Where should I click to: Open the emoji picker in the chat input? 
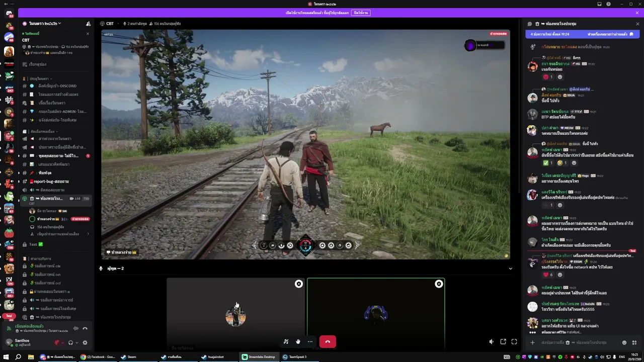pyautogui.click(x=624, y=342)
